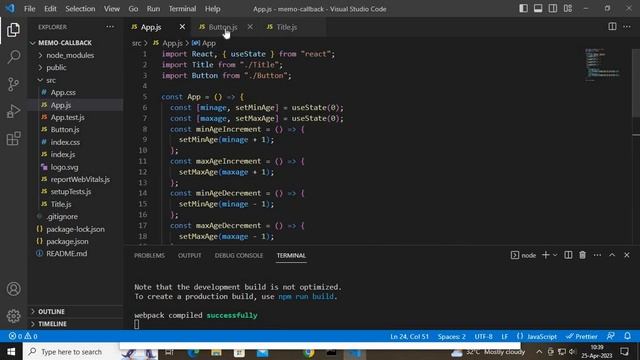
Task: Open the Go menu
Action: [133, 9]
